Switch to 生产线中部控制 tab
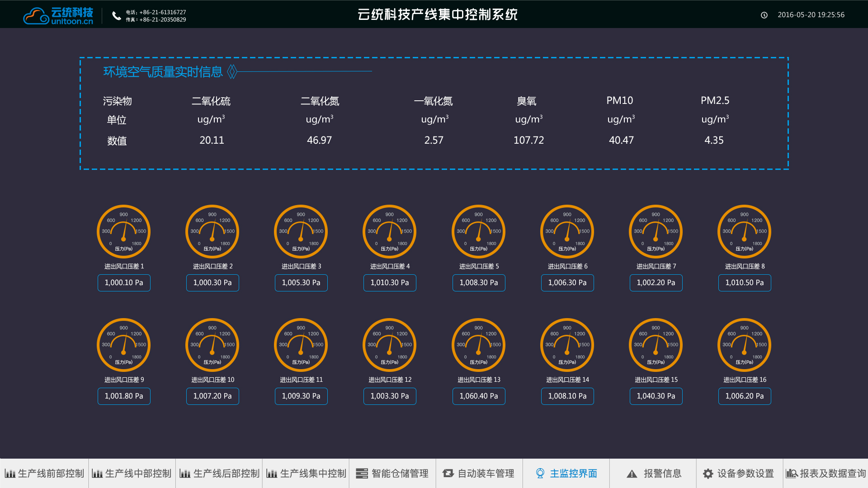868x488 pixels. [132, 474]
